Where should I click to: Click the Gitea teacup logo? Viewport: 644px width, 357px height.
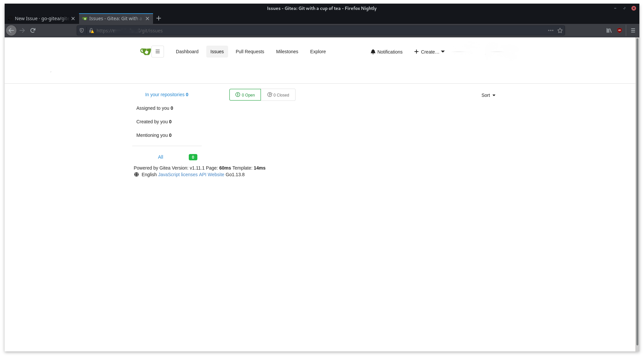(145, 52)
